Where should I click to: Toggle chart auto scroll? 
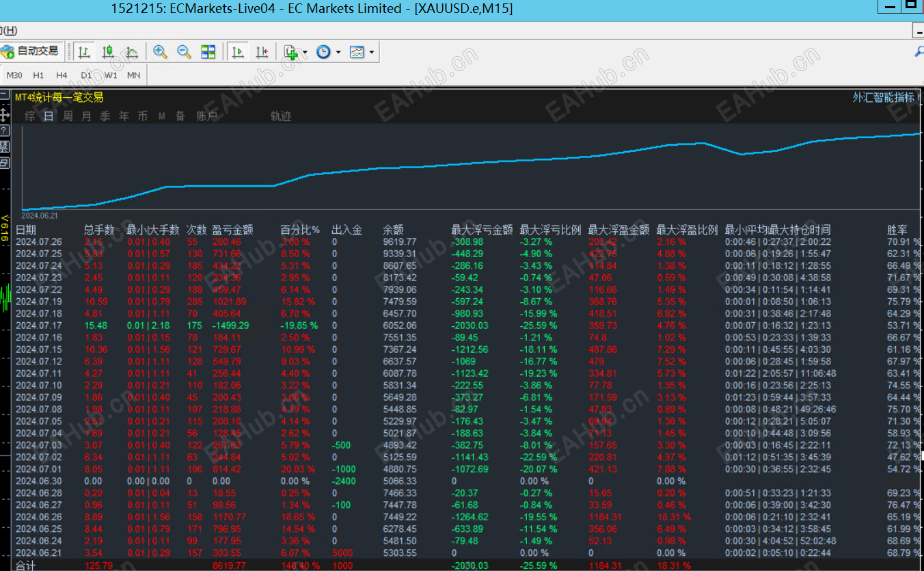238,52
